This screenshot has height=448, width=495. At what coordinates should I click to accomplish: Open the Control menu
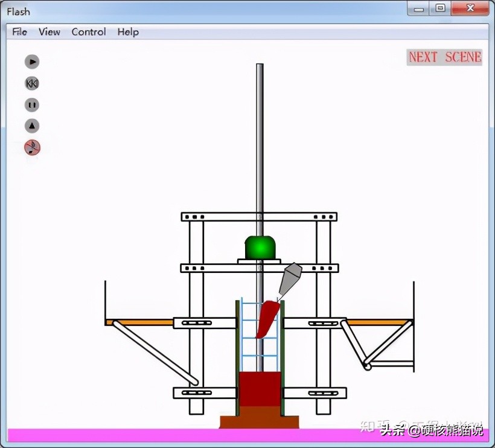pyautogui.click(x=89, y=32)
